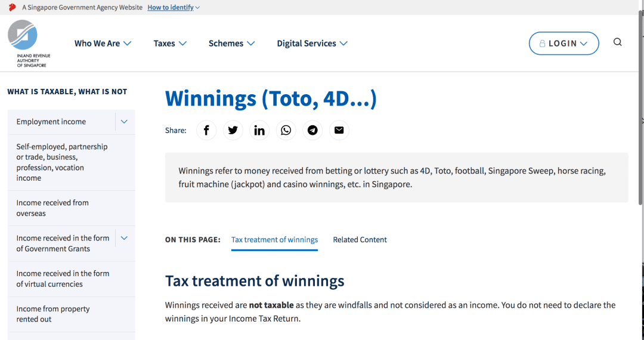Open the Who We Are dropdown
The image size is (644, 340).
[103, 44]
